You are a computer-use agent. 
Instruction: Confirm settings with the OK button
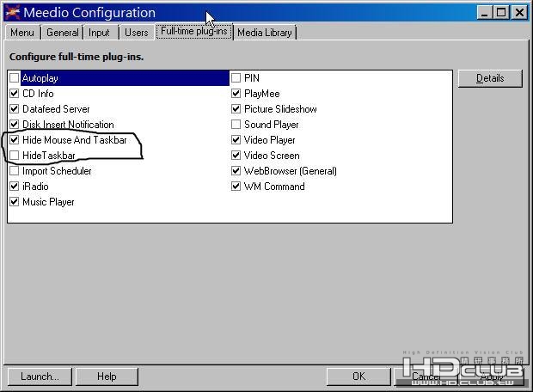[x=358, y=377]
